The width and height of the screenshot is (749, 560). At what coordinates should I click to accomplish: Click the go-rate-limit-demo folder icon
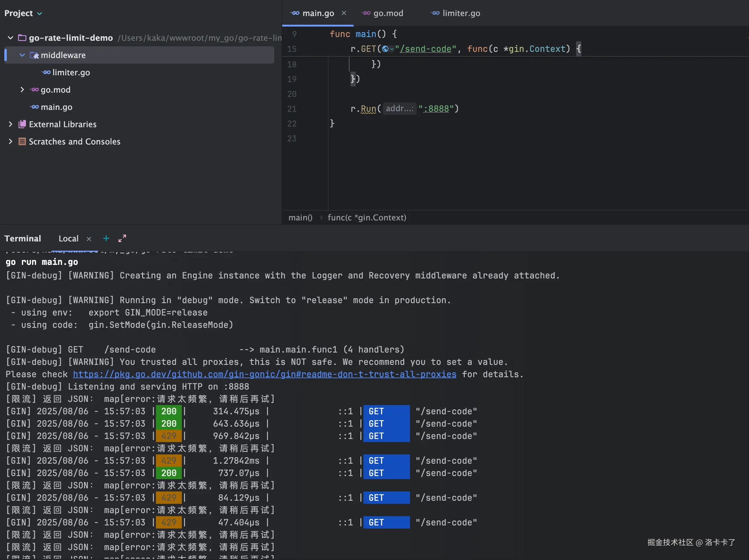[x=22, y=38]
